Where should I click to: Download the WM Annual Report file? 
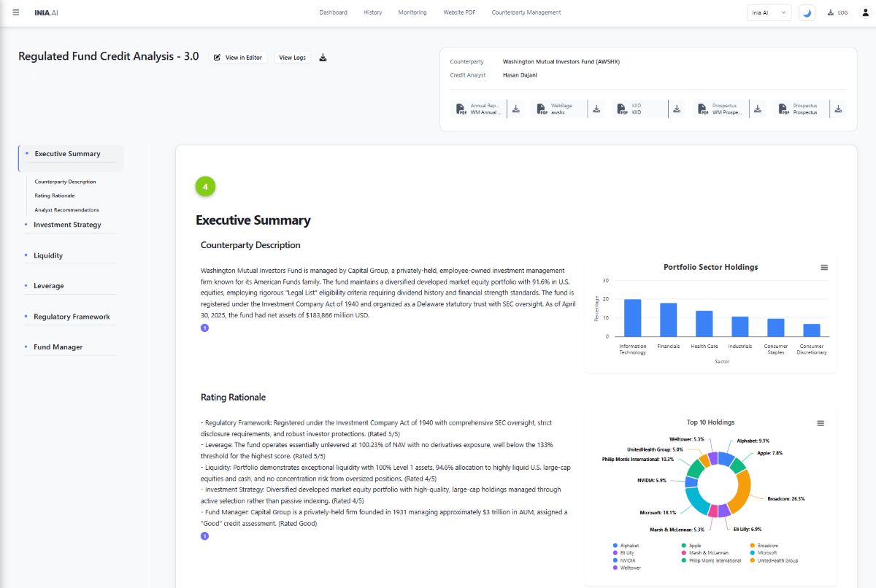pyautogui.click(x=515, y=109)
